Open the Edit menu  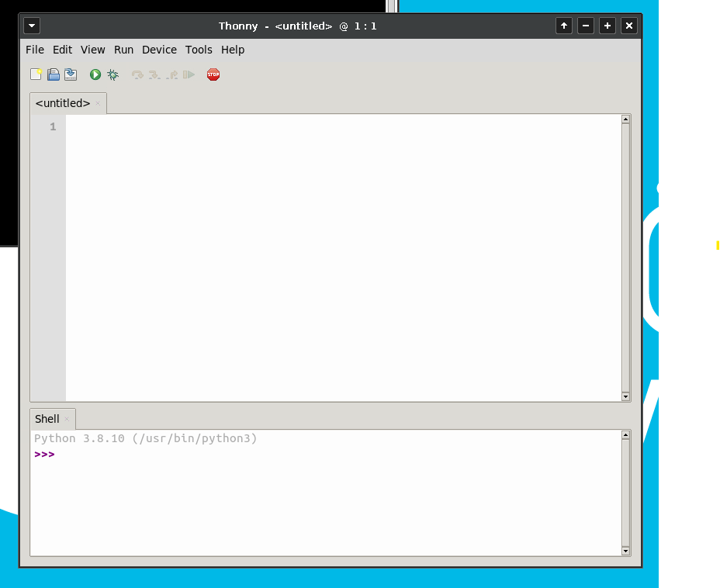[62, 50]
